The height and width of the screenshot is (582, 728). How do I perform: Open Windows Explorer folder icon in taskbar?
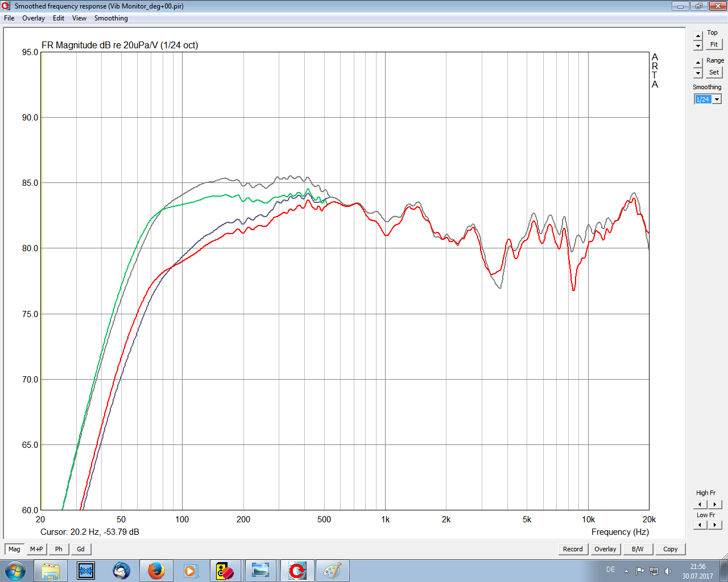coord(51,571)
